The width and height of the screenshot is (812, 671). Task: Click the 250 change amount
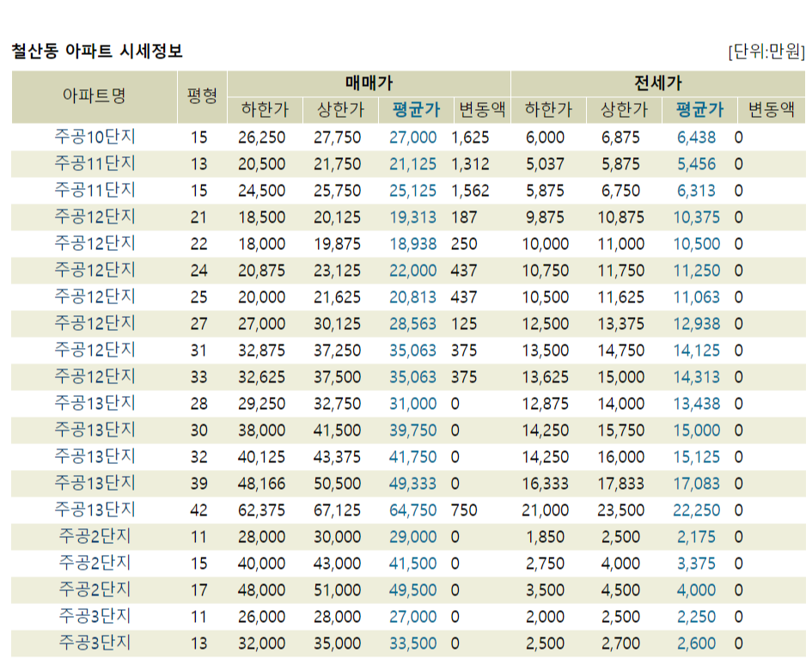464,244
